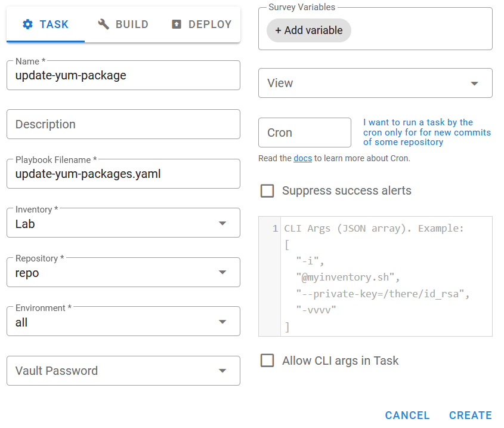Screen dimensions: 504x428
Task: Enable Suppress success alerts checkbox
Action: 267,191
